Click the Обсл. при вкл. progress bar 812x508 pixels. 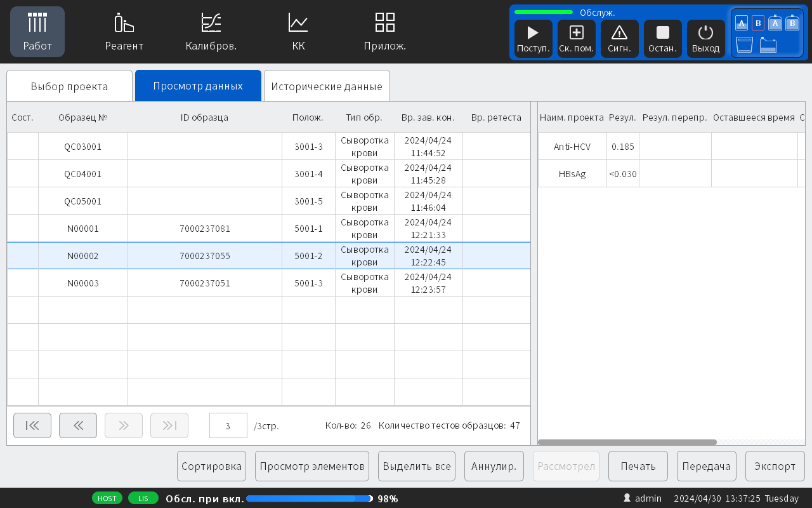tap(309, 498)
